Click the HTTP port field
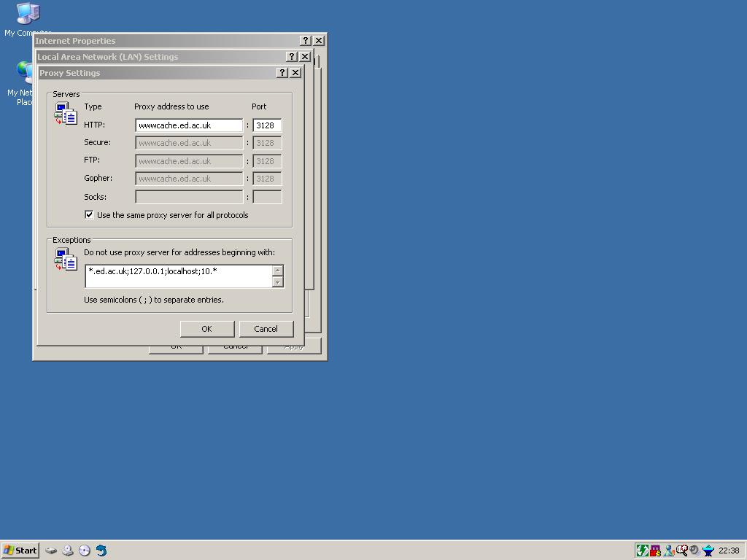This screenshot has height=560, width=747. click(x=267, y=125)
